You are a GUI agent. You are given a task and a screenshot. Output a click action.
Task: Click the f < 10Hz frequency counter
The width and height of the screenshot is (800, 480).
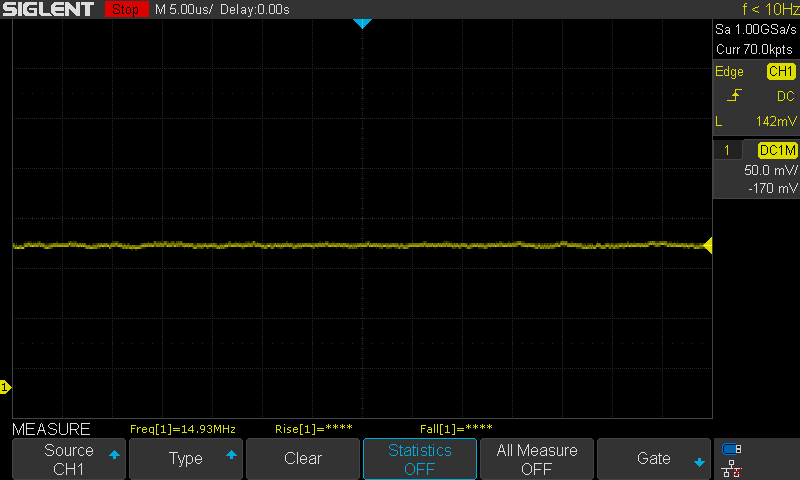point(770,9)
